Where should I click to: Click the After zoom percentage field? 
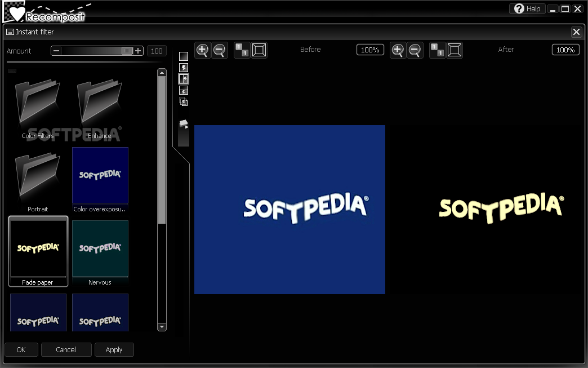tap(565, 50)
